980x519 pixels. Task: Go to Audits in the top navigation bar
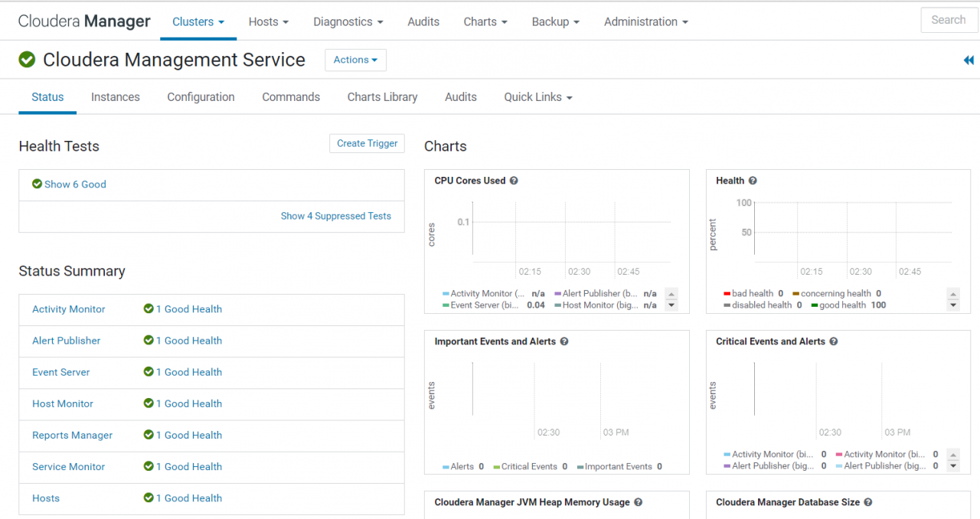(423, 21)
